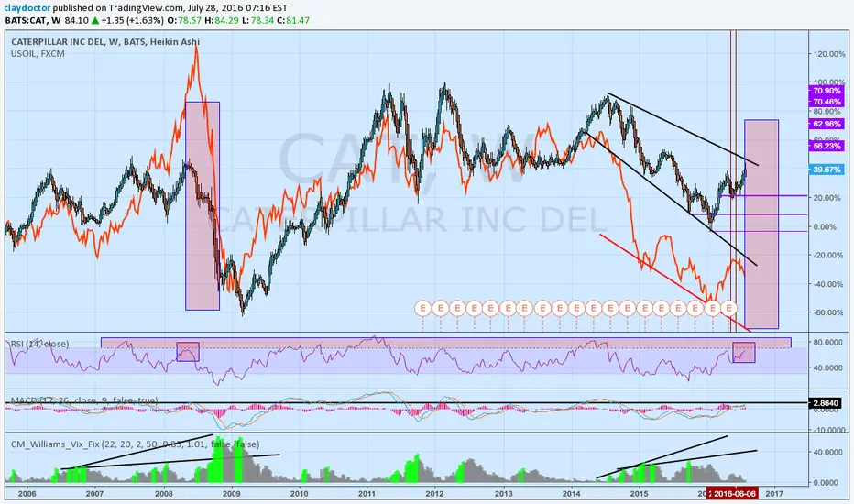854x504 pixels.
Task: Click the +1.35 (+1.63%) change value
Action: (132, 21)
